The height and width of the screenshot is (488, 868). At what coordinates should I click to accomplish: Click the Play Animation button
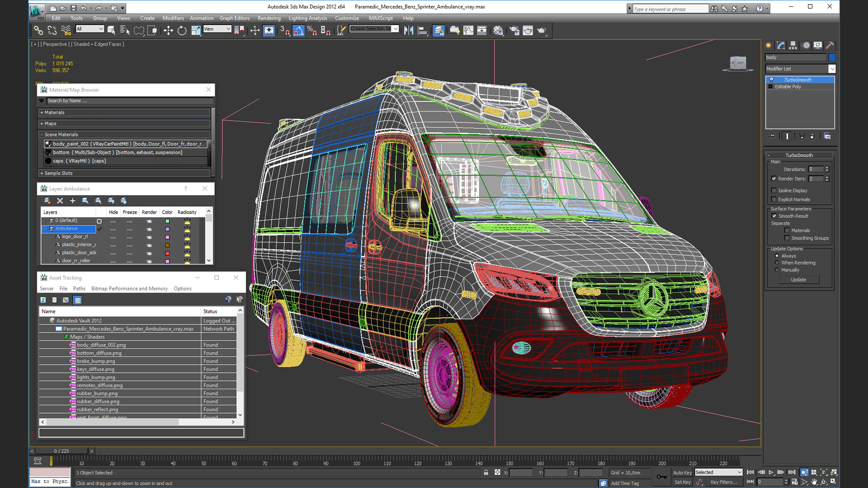point(771,472)
